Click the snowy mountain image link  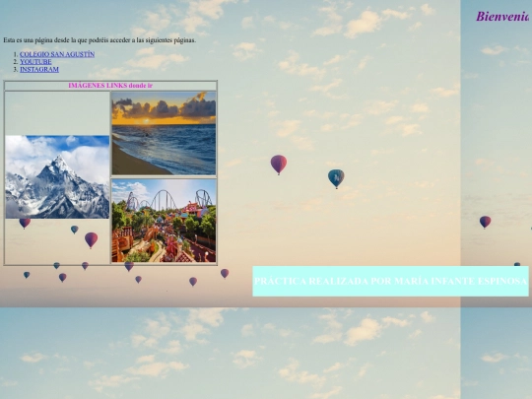tap(57, 176)
